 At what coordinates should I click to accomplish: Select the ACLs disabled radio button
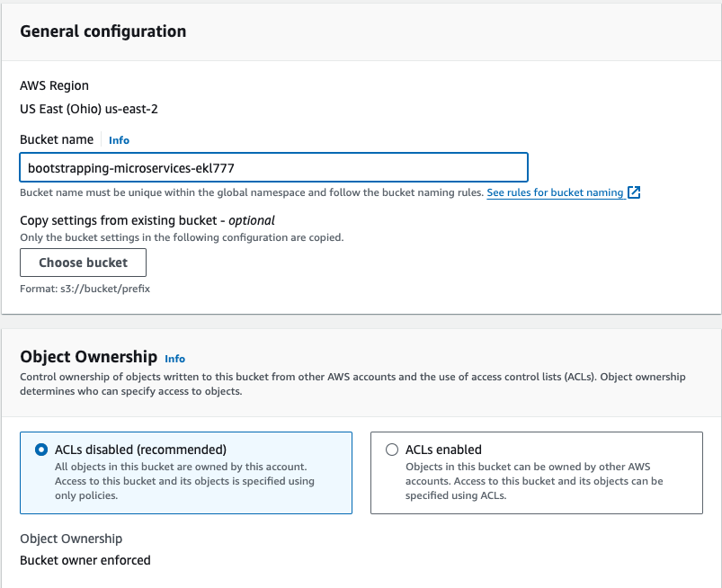tap(41, 450)
